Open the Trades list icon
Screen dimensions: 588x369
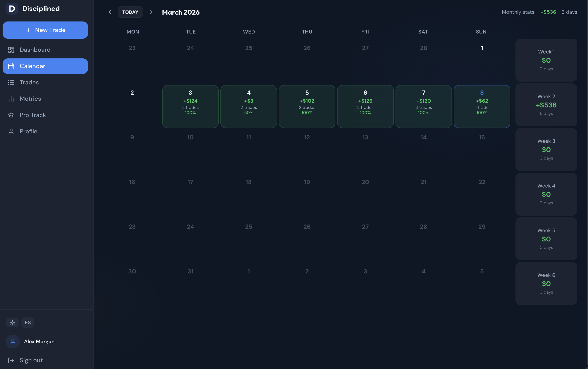tap(11, 82)
